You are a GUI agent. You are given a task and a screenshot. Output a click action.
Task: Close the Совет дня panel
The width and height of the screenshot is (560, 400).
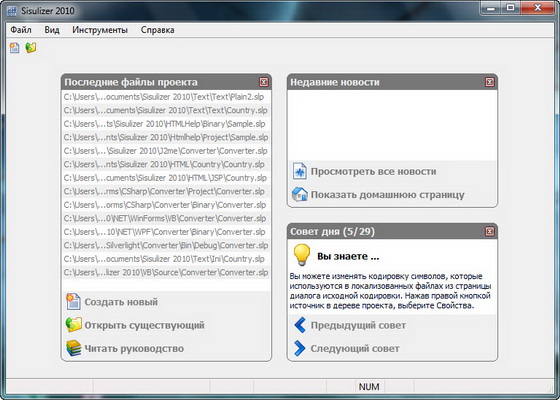point(490,231)
